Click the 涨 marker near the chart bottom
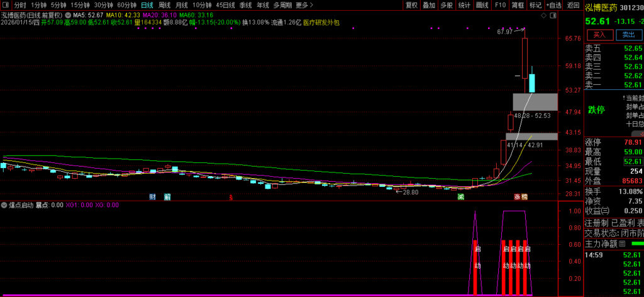The width and height of the screenshot is (644, 297). pos(517,197)
